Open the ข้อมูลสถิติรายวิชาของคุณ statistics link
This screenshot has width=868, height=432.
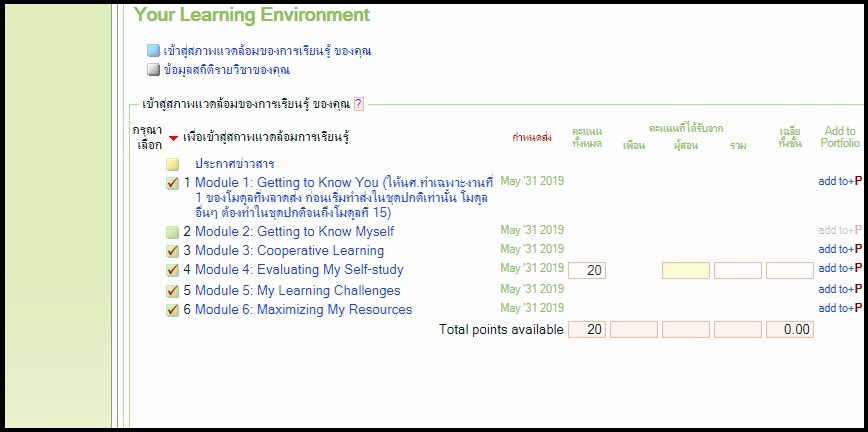[x=227, y=70]
